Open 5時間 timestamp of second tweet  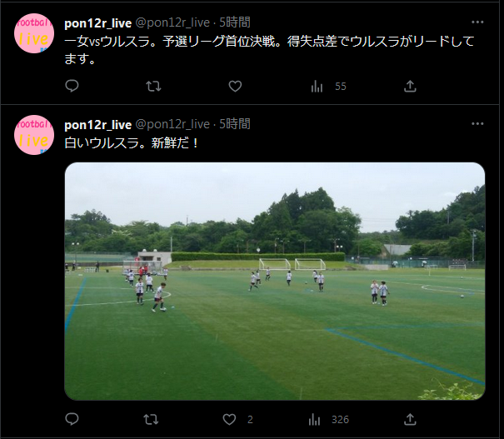pos(235,124)
